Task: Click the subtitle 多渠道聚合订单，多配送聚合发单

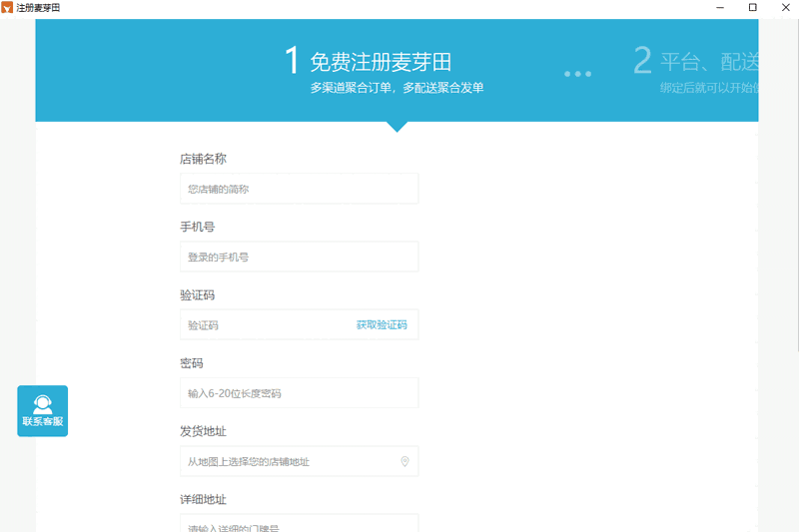Action: (x=397, y=88)
